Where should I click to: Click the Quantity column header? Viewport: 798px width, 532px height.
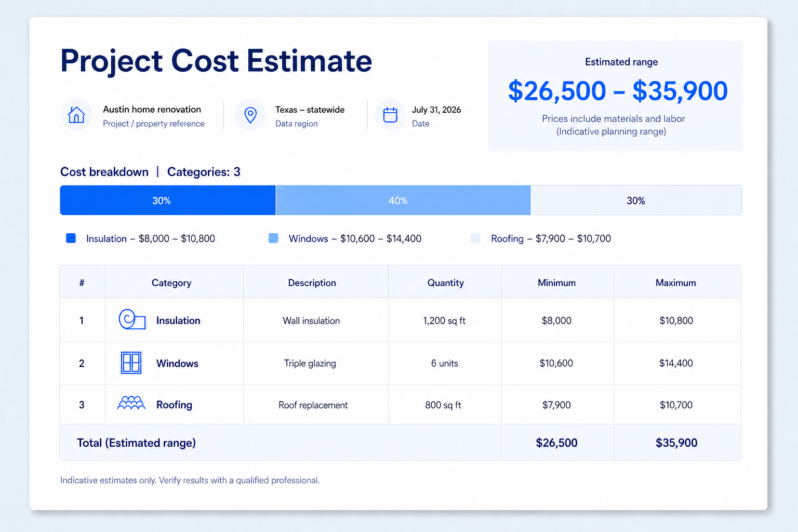click(x=446, y=283)
